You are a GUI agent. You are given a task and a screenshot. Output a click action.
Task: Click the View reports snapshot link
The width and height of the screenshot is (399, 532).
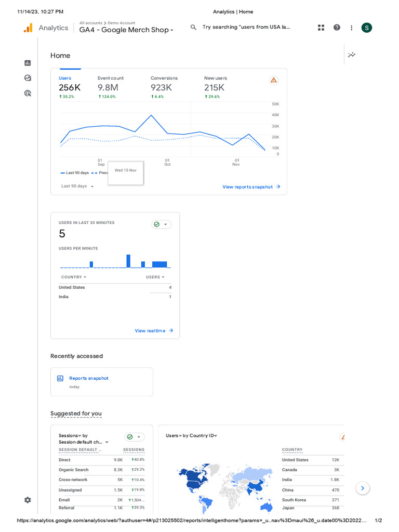(x=251, y=187)
